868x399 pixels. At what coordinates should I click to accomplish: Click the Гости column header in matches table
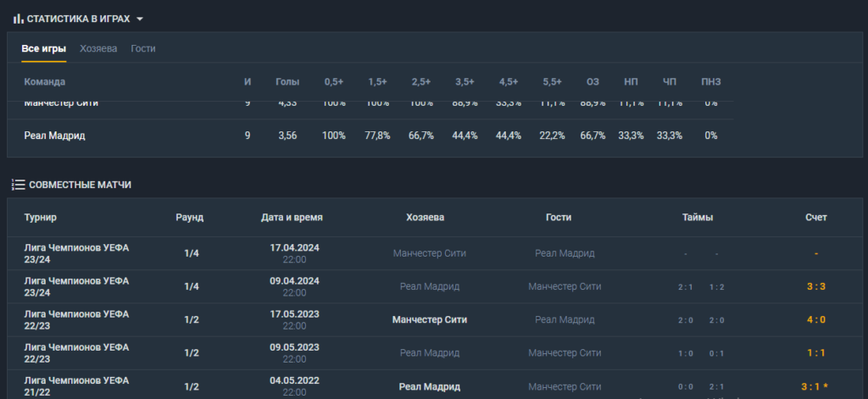(x=559, y=218)
